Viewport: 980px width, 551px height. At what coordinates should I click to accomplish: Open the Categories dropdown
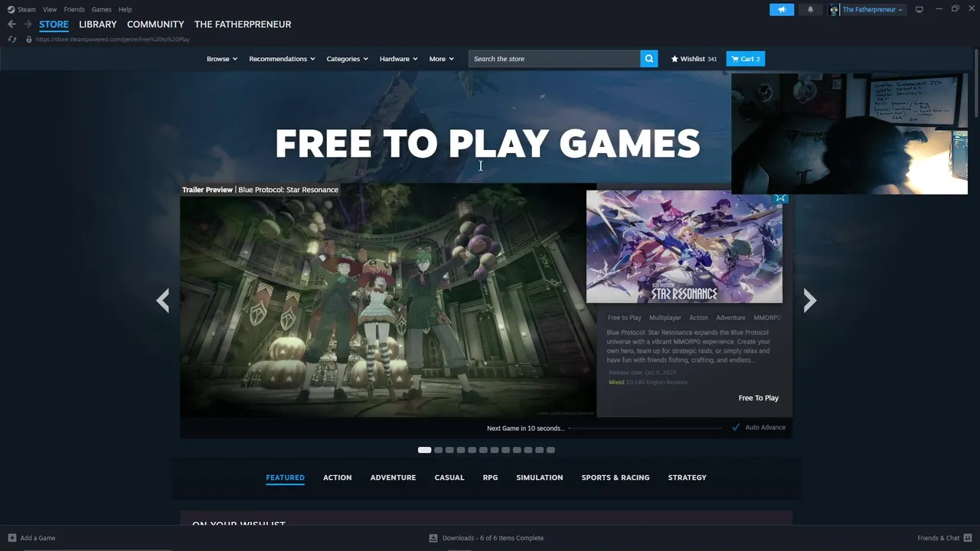tap(347, 59)
